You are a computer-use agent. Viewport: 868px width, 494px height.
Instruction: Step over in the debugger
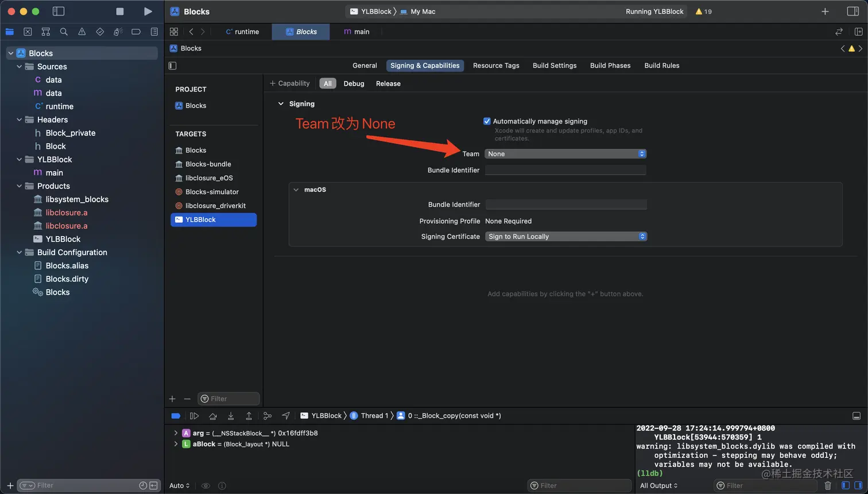point(213,416)
